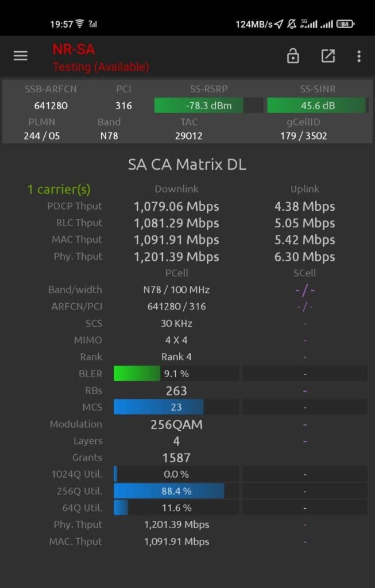Tap the 256Q Util. 88.4 % bar
375x588 pixels.
tap(176, 491)
